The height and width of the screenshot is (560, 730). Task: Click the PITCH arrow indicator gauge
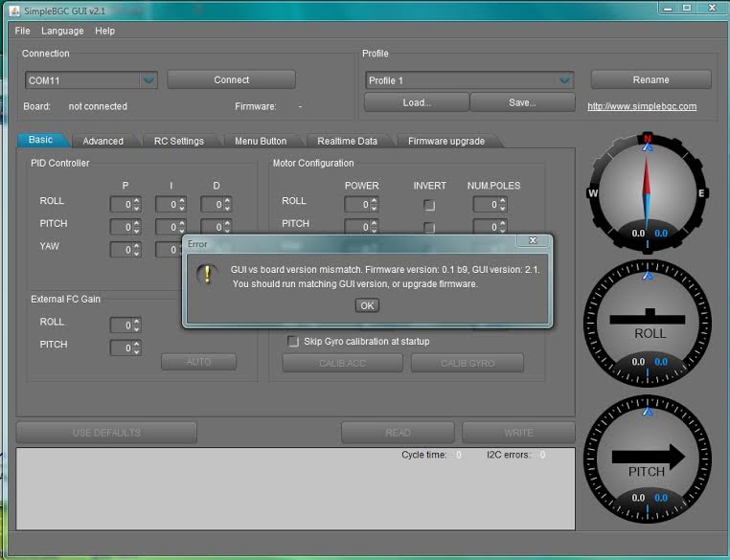(x=650, y=458)
